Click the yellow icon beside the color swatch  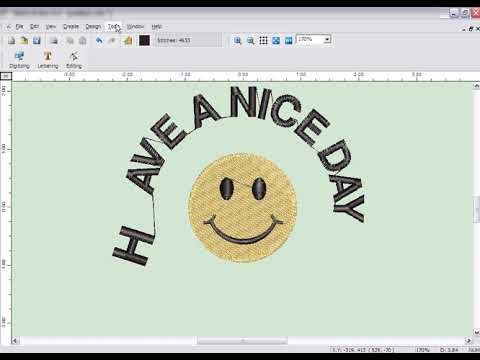click(x=128, y=41)
